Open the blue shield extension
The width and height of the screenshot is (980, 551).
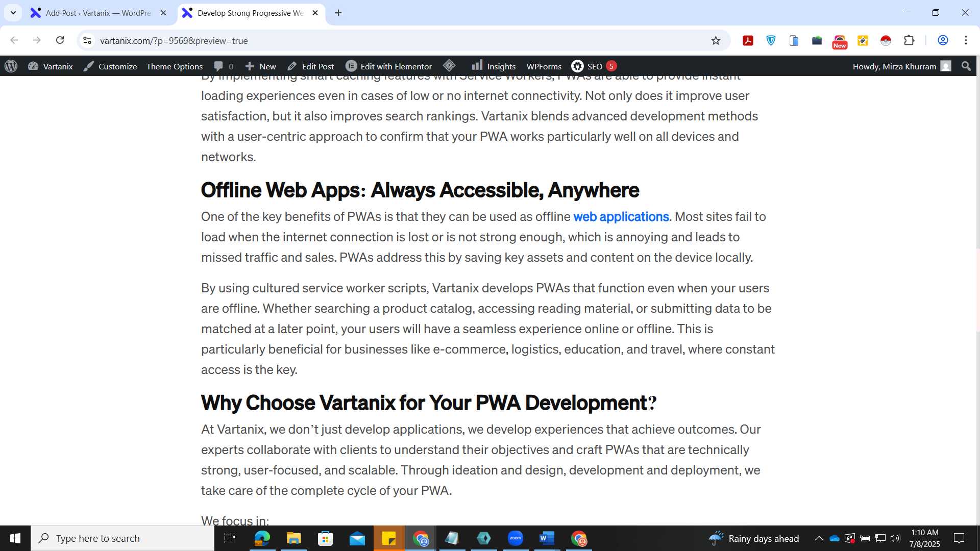click(x=771, y=40)
